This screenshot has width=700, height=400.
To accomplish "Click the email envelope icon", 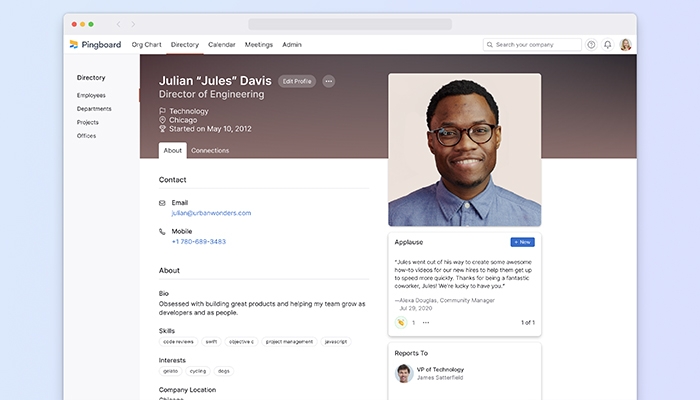I will [162, 203].
